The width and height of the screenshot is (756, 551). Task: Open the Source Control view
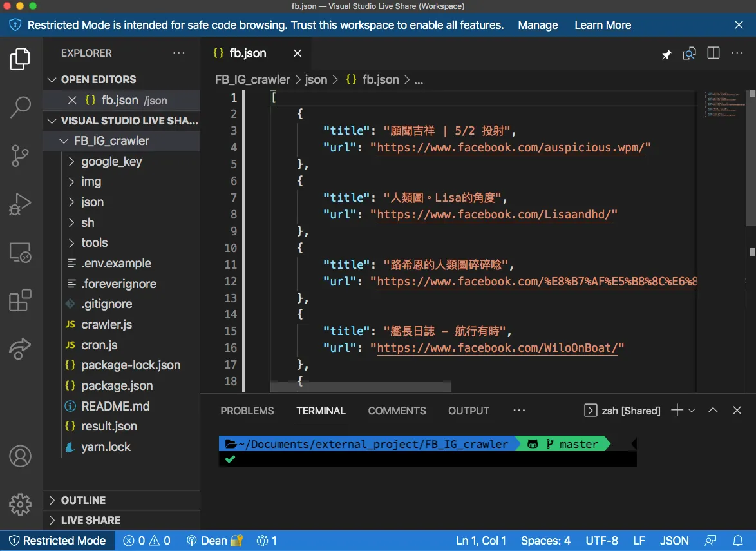20,155
